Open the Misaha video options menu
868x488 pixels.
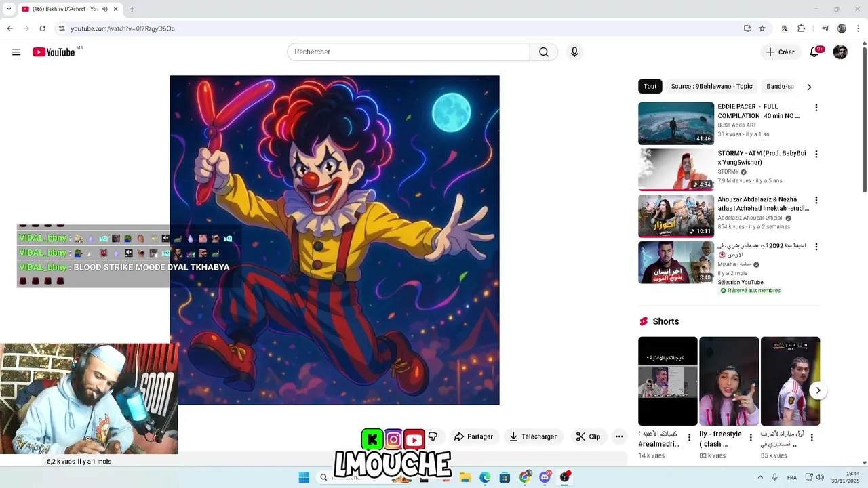pos(816,247)
